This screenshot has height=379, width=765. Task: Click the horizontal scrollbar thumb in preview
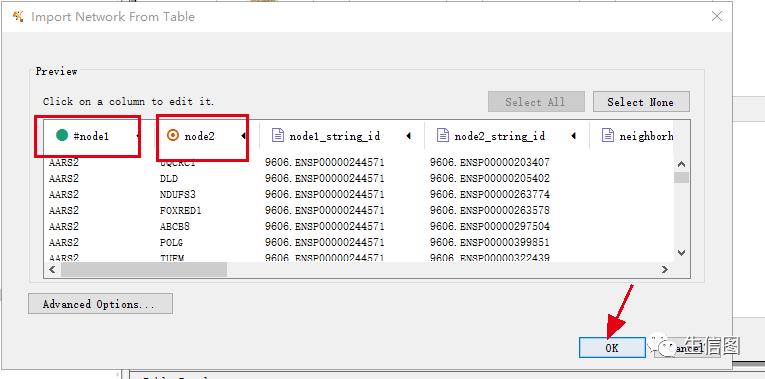[144, 269]
